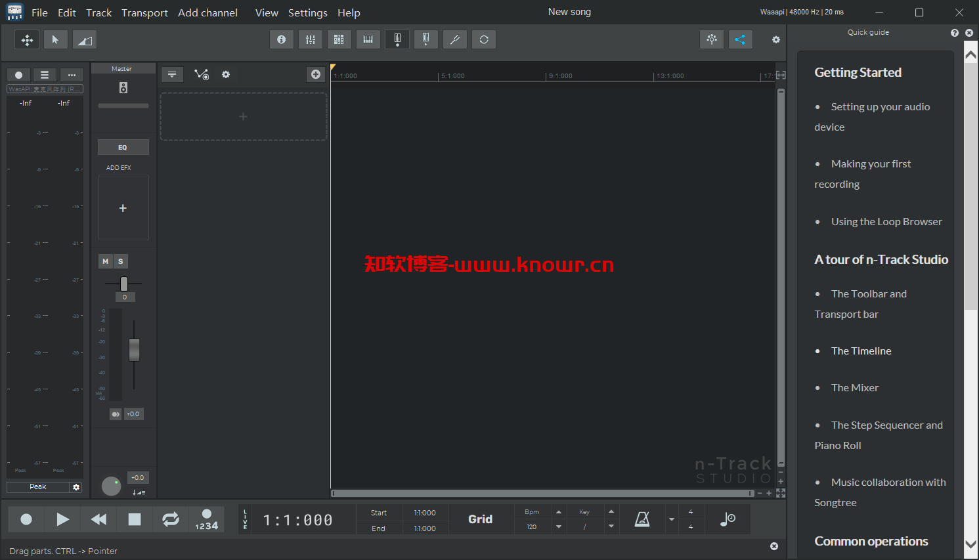This screenshot has width=979, height=560.
Task: Click the fit-to-width icon at timeline ruler end
Action: pos(781,75)
